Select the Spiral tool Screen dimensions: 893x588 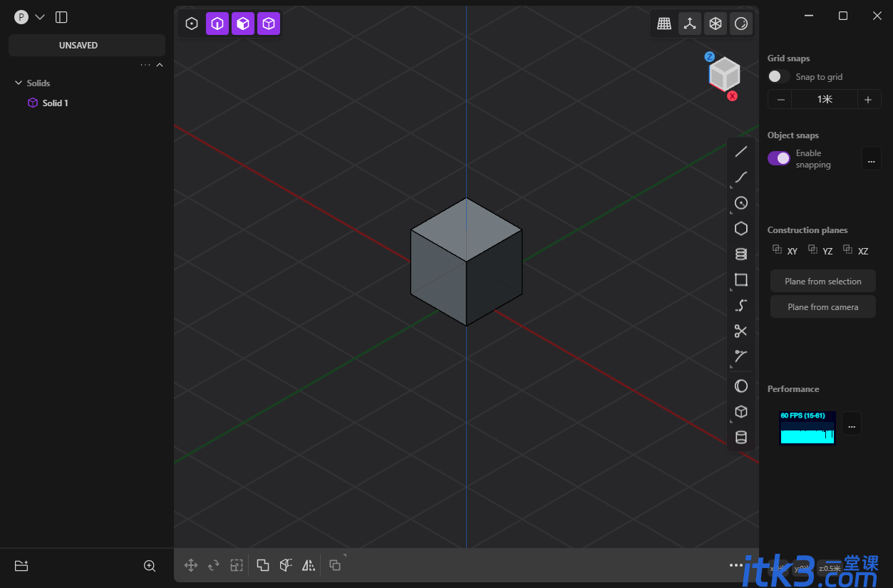tap(741, 254)
